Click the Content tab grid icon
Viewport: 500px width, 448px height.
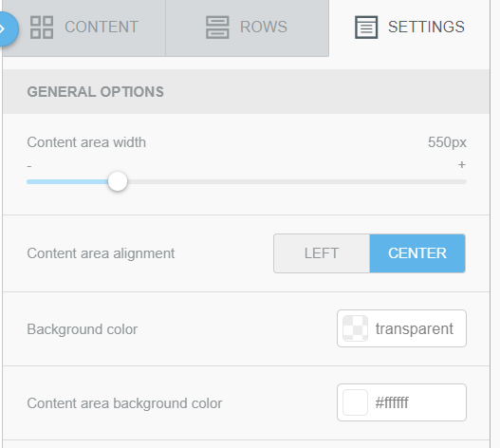[42, 28]
